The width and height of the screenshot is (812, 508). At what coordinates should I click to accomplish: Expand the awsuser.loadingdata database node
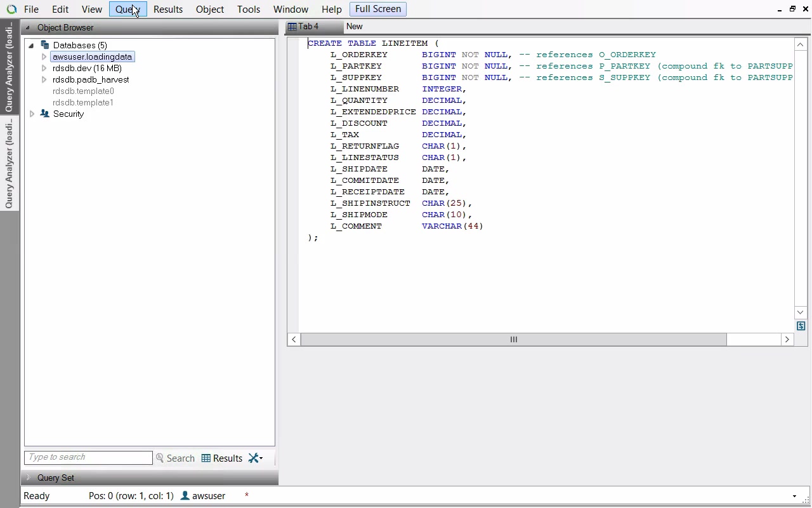tap(44, 57)
